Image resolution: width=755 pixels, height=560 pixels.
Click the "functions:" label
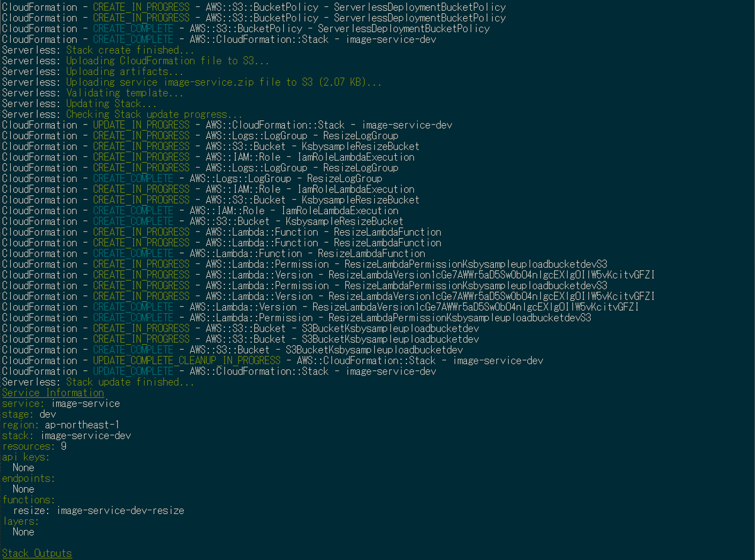[x=28, y=499]
